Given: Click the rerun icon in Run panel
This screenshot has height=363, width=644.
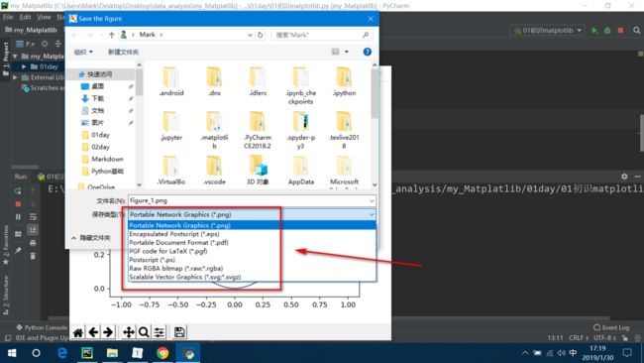Looking at the screenshot, I should click(x=18, y=190).
